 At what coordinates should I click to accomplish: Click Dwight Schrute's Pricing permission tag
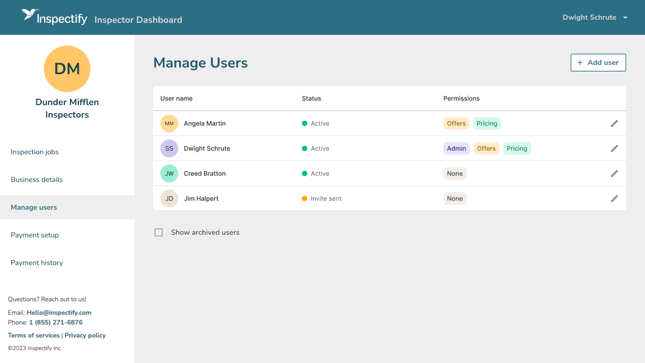(x=517, y=149)
